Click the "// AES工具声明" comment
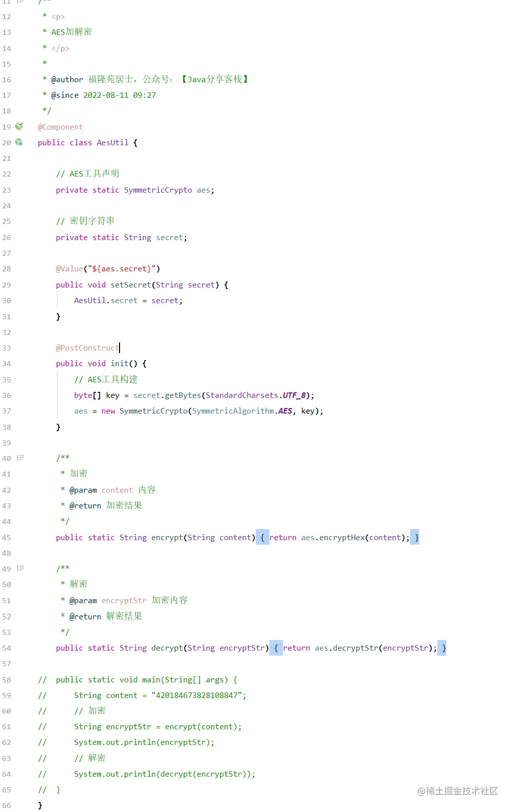514x812 pixels. pyautogui.click(x=87, y=174)
